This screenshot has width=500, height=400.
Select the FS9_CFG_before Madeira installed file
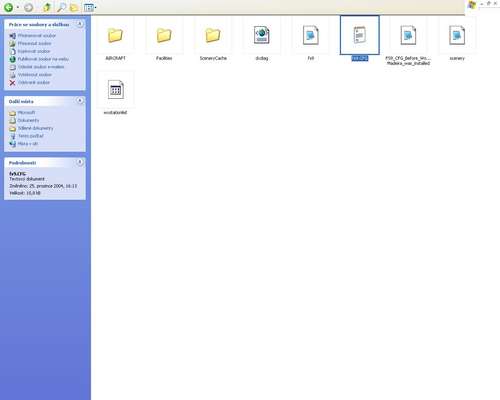408,42
